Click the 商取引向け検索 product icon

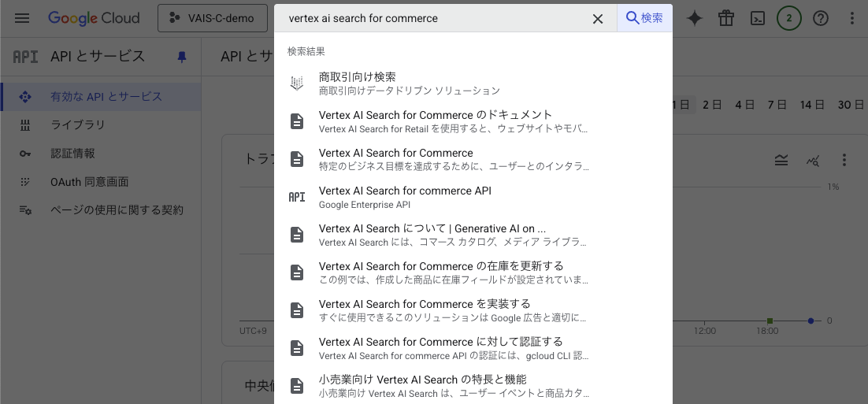[x=297, y=83]
